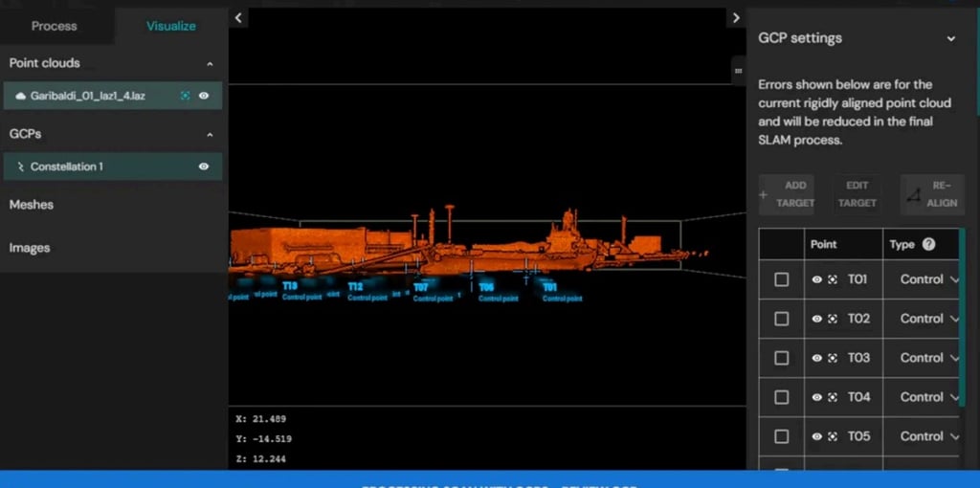Open the Type column help icon
Image resolution: width=980 pixels, height=488 pixels.
928,245
